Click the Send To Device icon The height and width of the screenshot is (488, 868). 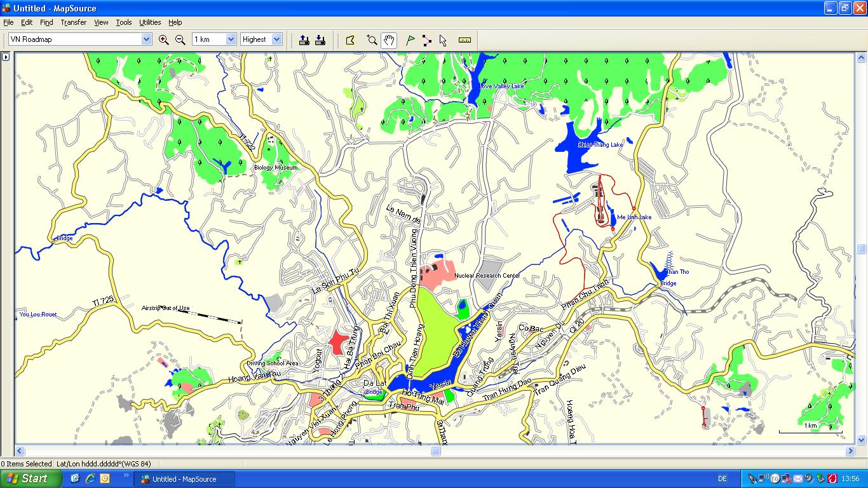point(304,39)
